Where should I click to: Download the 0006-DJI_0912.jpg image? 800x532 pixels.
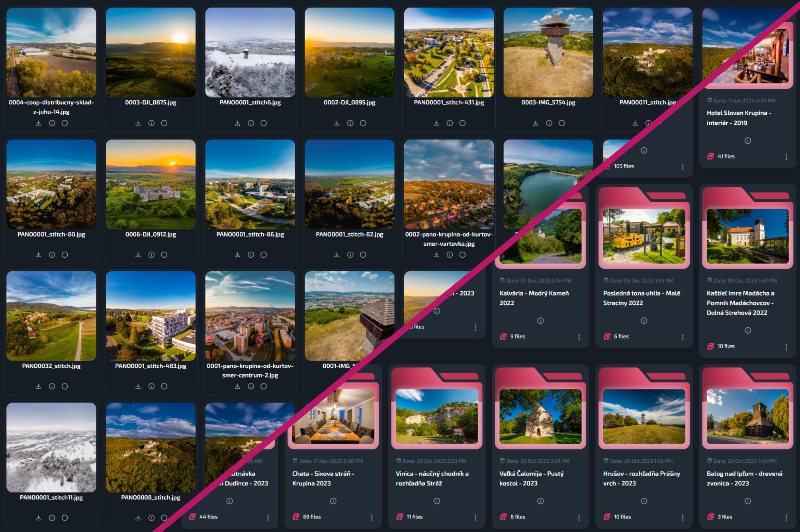tap(138, 254)
